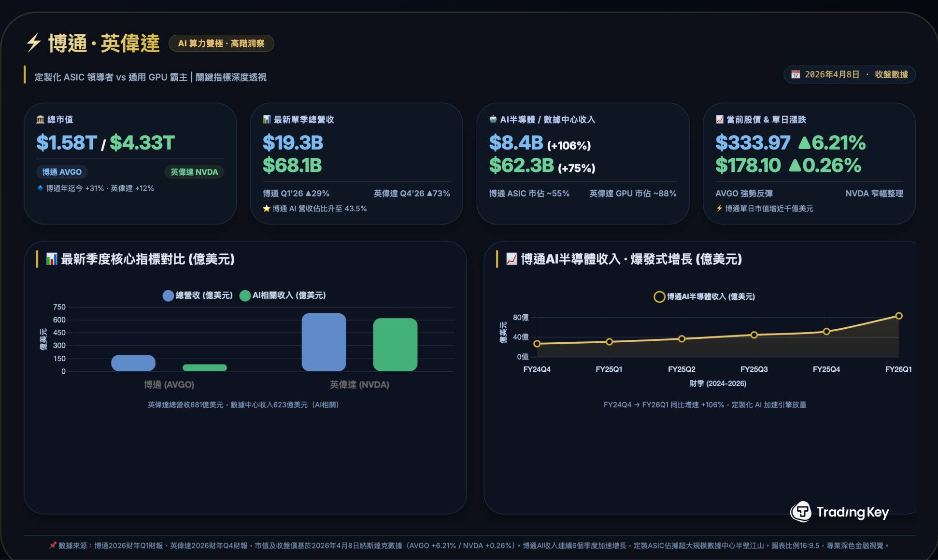Click the calendar icon next to 2026年4月8日
Viewport: 938px width, 560px height.
(x=795, y=74)
